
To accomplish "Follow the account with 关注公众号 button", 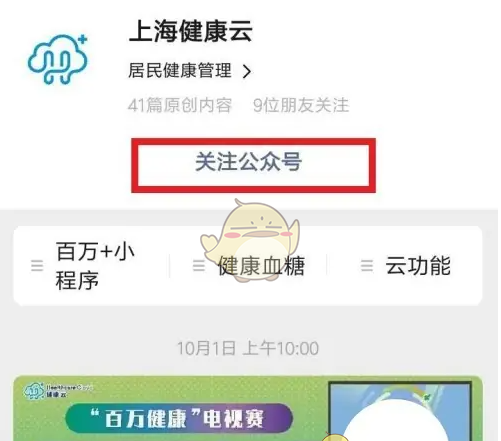I will point(253,165).
